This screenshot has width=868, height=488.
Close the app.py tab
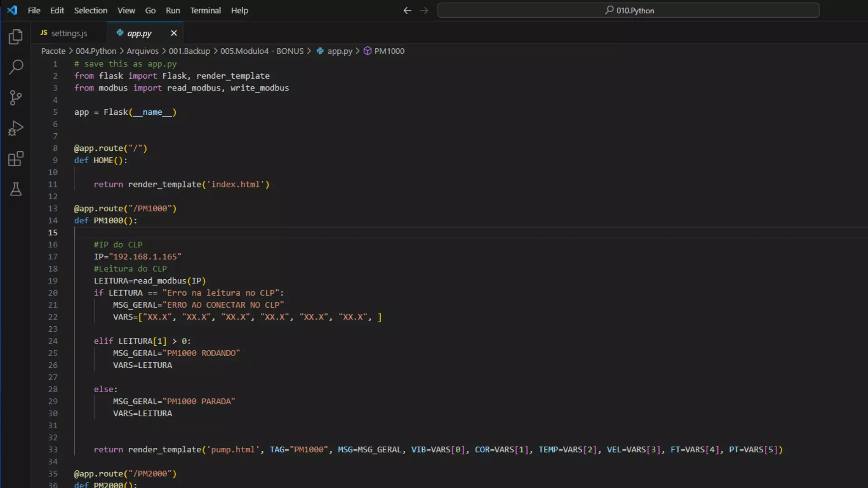(174, 33)
